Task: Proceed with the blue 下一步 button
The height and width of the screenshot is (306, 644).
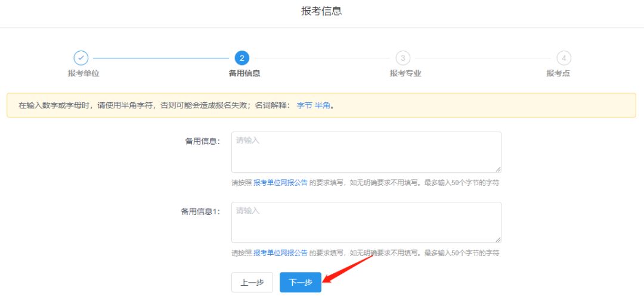Action: click(x=301, y=283)
